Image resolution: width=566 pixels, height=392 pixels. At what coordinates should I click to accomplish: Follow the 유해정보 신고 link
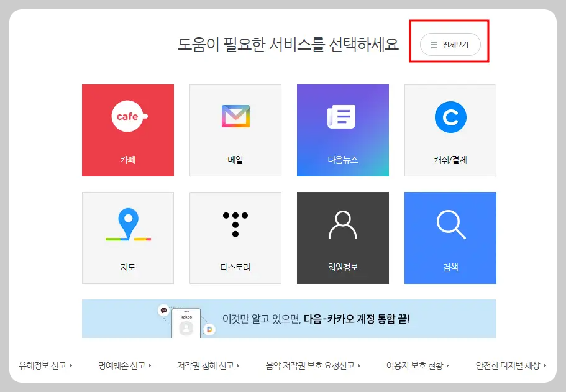(x=45, y=366)
